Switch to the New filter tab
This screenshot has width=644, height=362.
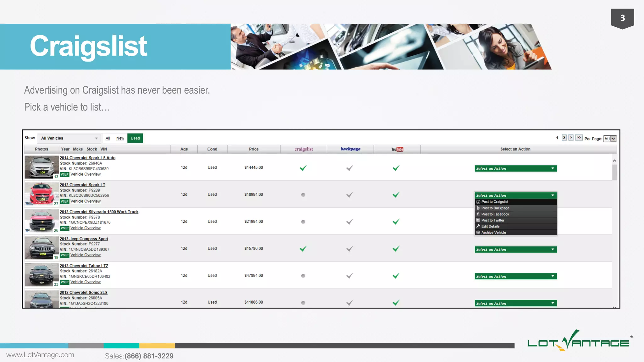tap(120, 138)
